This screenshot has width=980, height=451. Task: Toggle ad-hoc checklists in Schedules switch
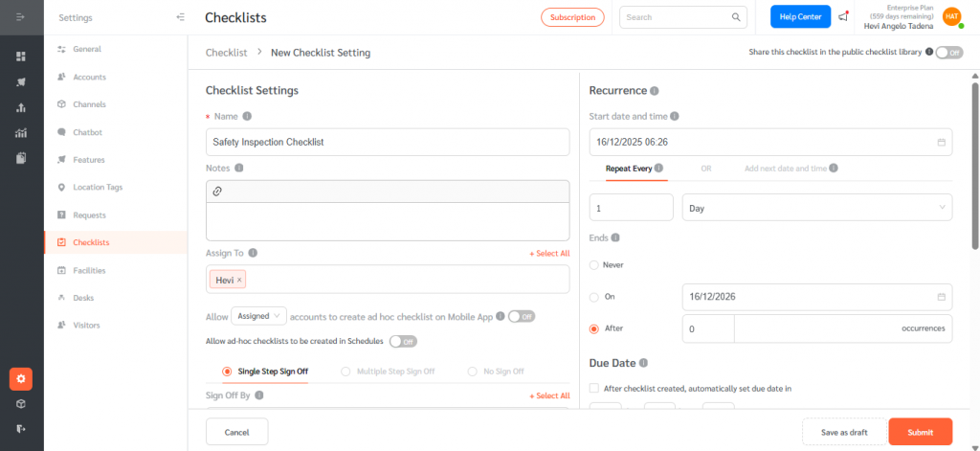(x=403, y=341)
